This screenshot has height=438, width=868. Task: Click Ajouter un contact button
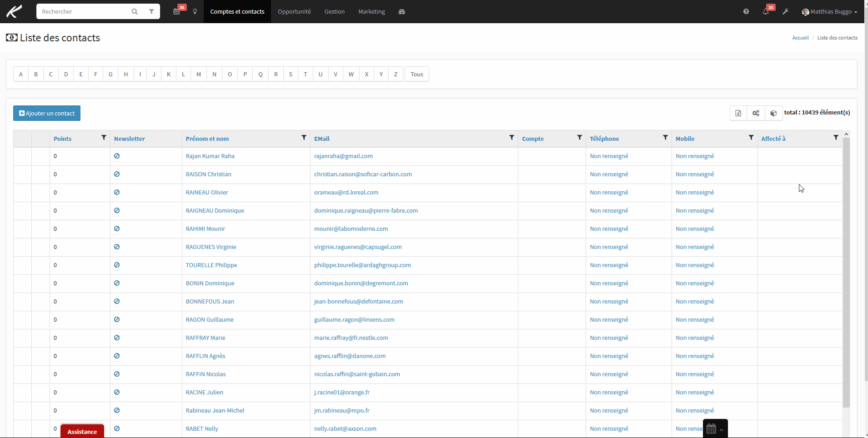47,113
